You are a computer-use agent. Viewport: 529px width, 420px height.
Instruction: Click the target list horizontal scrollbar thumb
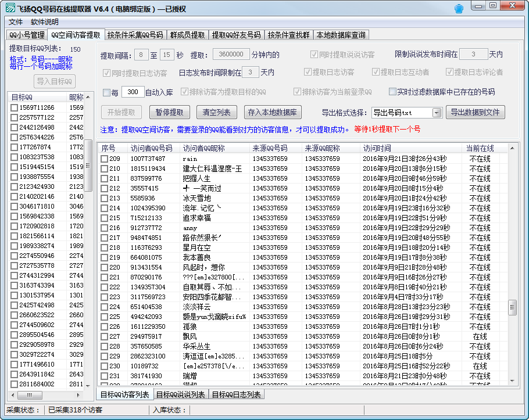[30, 395]
